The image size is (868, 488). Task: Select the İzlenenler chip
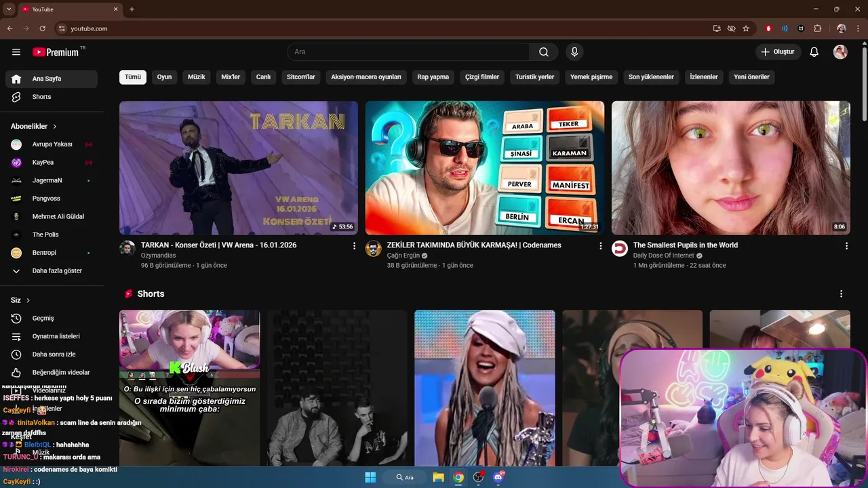pos(704,77)
